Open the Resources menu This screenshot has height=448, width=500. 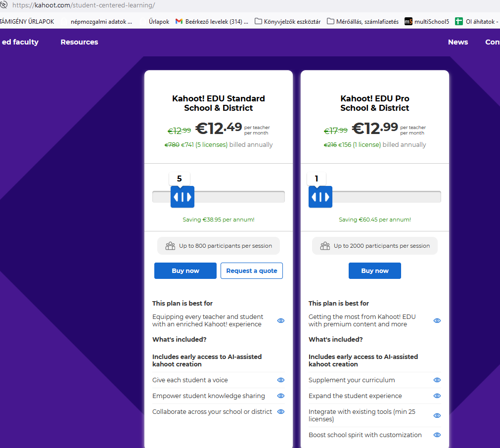[80, 42]
